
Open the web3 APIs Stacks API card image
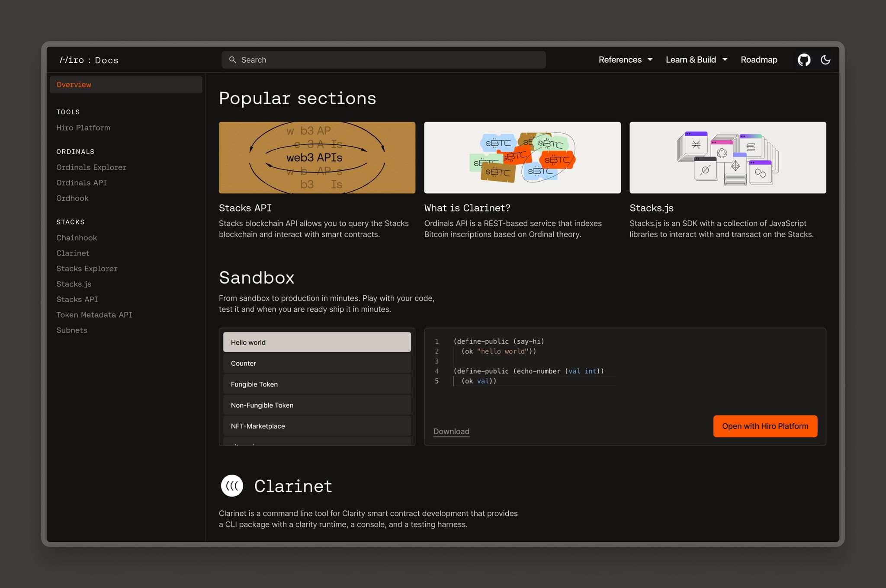(x=316, y=157)
